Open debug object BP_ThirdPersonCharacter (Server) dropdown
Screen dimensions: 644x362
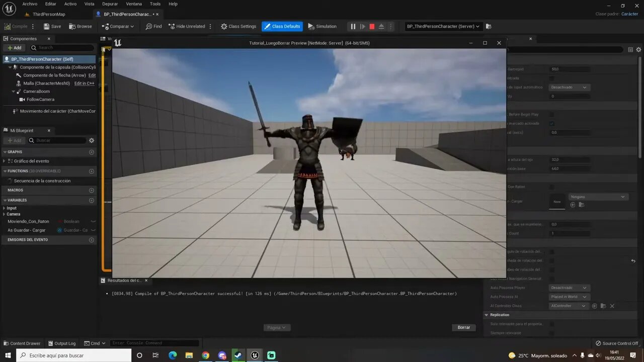click(x=443, y=26)
